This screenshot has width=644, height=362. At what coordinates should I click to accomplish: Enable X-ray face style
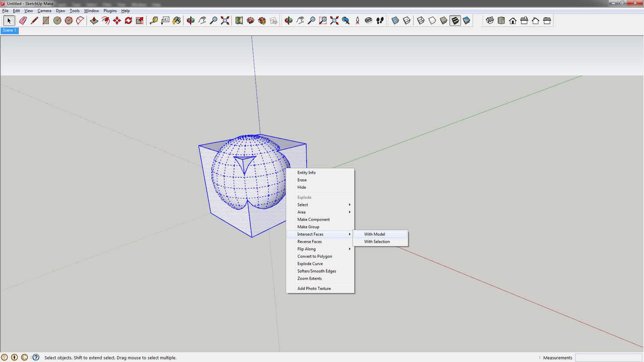(x=395, y=20)
